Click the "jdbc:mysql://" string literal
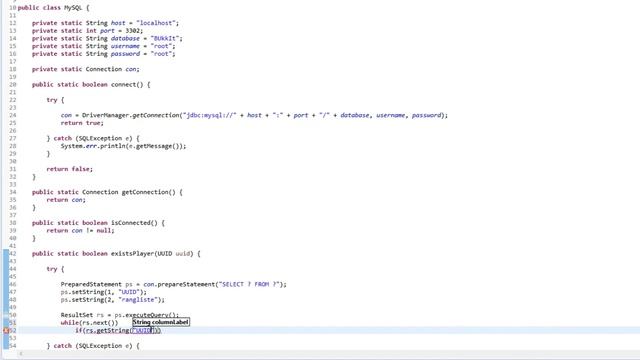The width and height of the screenshot is (640, 360). [210, 116]
